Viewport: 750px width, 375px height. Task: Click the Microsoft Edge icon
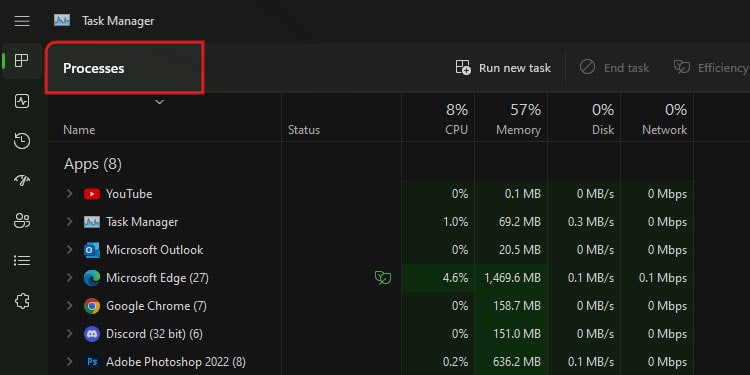pos(91,278)
